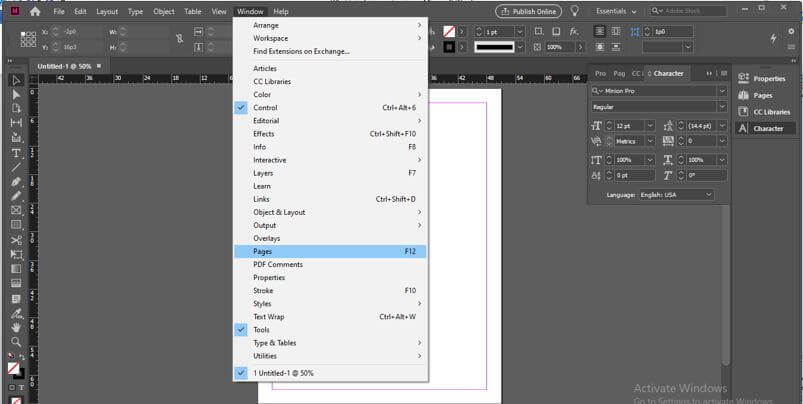The width and height of the screenshot is (803, 404).
Task: Click the Publish Online button
Action: tap(529, 11)
